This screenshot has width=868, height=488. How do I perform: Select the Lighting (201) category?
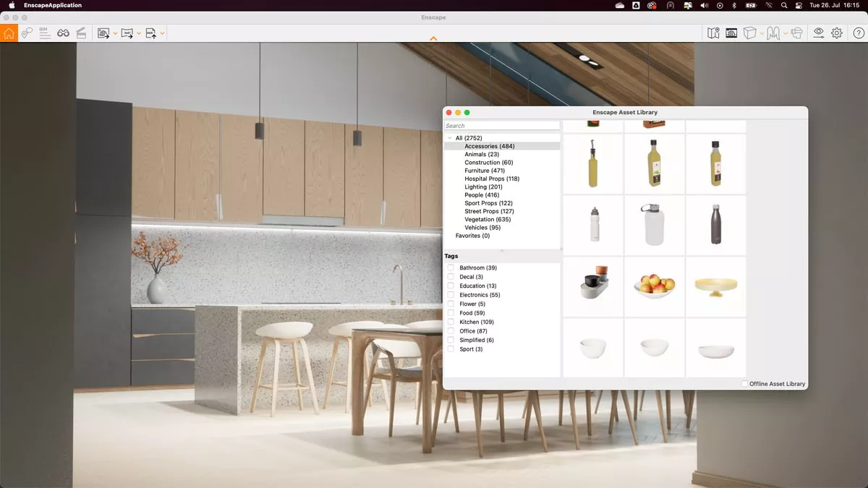click(482, 187)
